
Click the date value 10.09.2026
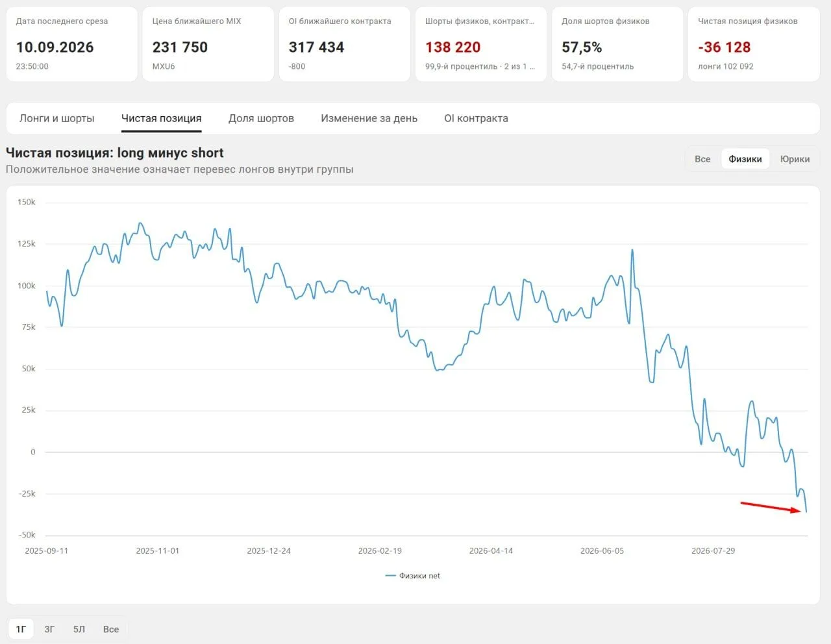pos(55,47)
